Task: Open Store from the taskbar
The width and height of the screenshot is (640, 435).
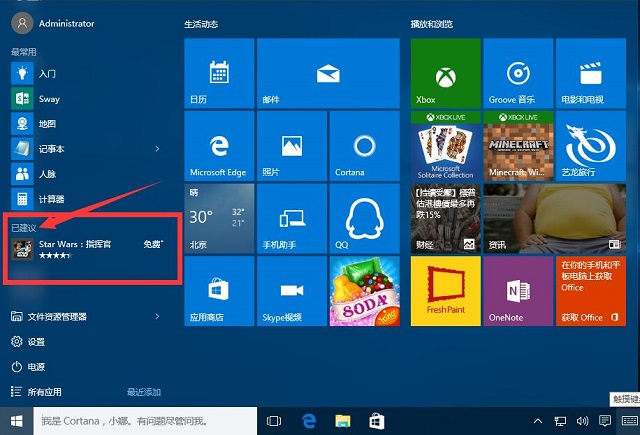Action: [377, 421]
